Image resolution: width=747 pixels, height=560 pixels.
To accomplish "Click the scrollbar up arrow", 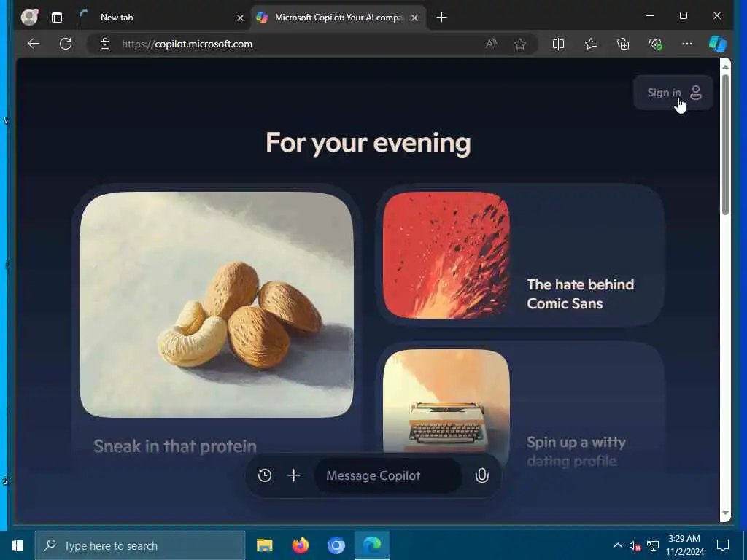I will coord(725,67).
